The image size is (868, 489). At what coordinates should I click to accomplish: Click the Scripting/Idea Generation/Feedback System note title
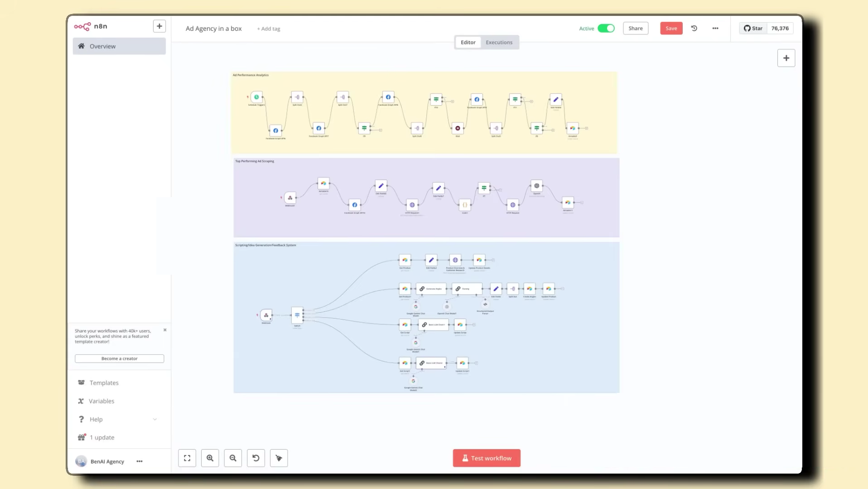(x=265, y=245)
